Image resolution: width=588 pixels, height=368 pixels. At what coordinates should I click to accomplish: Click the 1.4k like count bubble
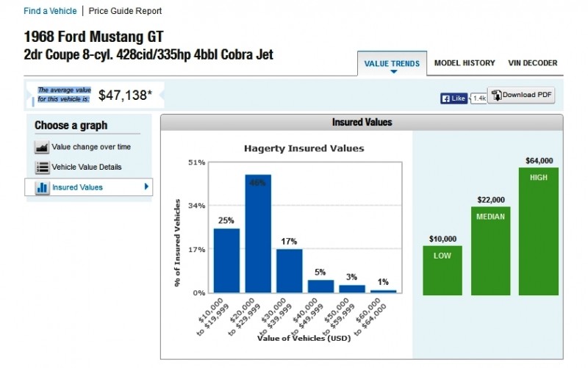click(479, 98)
